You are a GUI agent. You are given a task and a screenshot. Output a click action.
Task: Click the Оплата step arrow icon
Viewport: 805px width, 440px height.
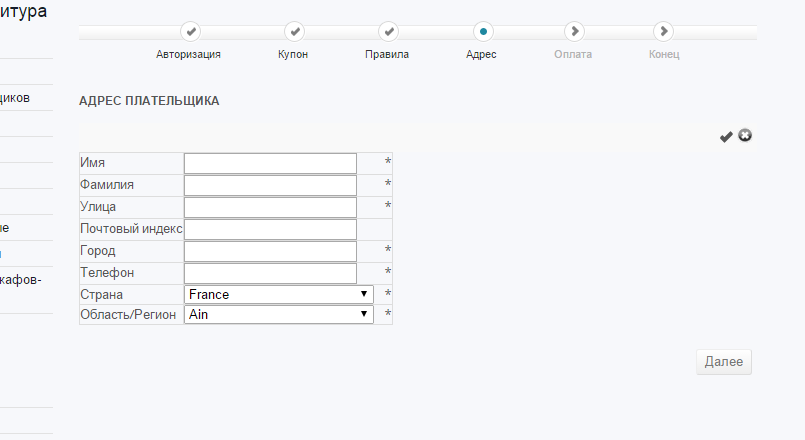coord(574,32)
